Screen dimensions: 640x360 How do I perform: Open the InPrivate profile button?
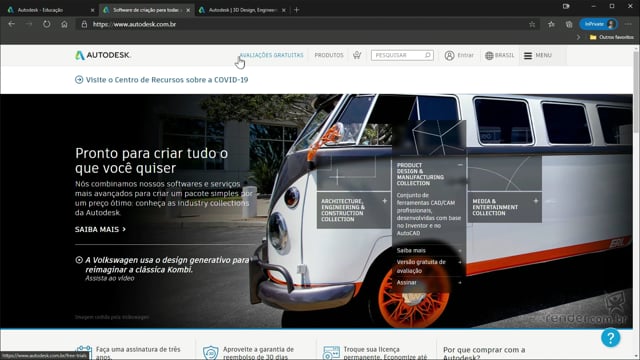click(x=598, y=24)
